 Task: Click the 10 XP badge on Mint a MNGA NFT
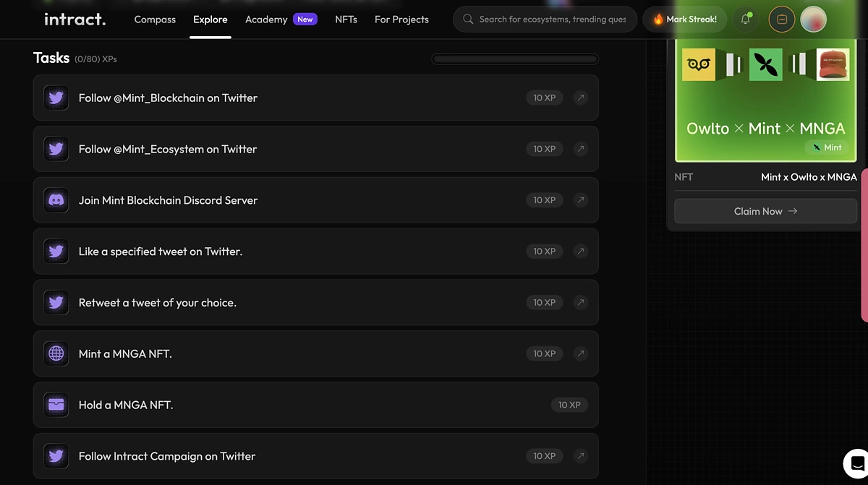[x=545, y=353]
